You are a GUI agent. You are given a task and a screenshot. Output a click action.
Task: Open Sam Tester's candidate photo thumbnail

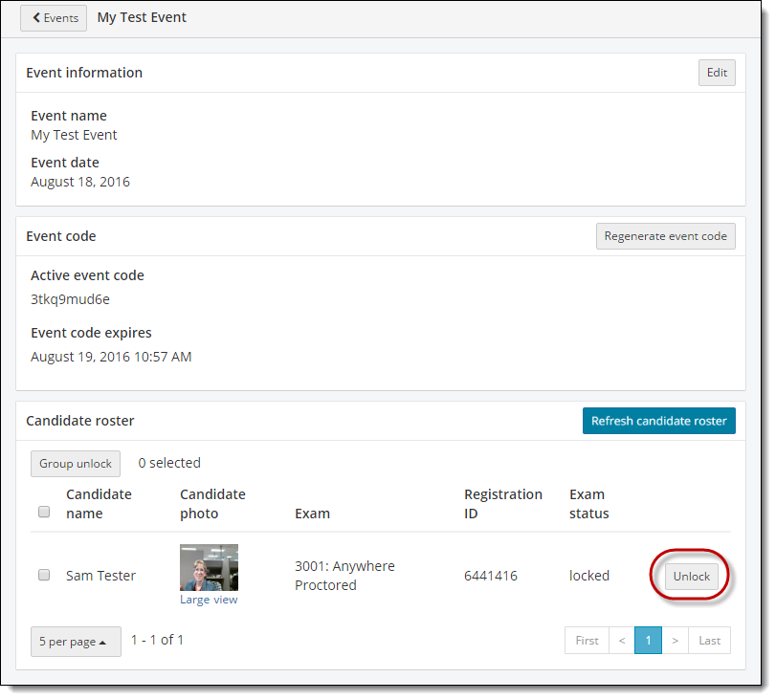[209, 568]
